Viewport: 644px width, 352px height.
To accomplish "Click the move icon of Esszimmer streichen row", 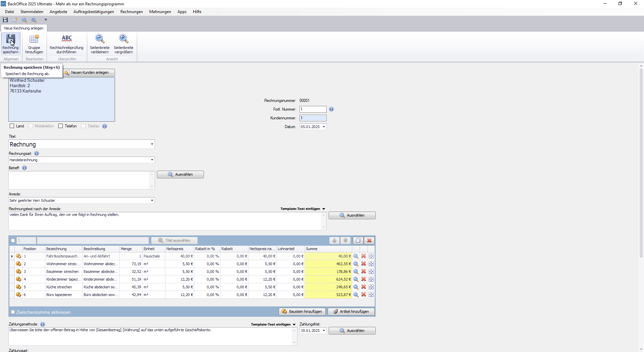I will (371, 272).
